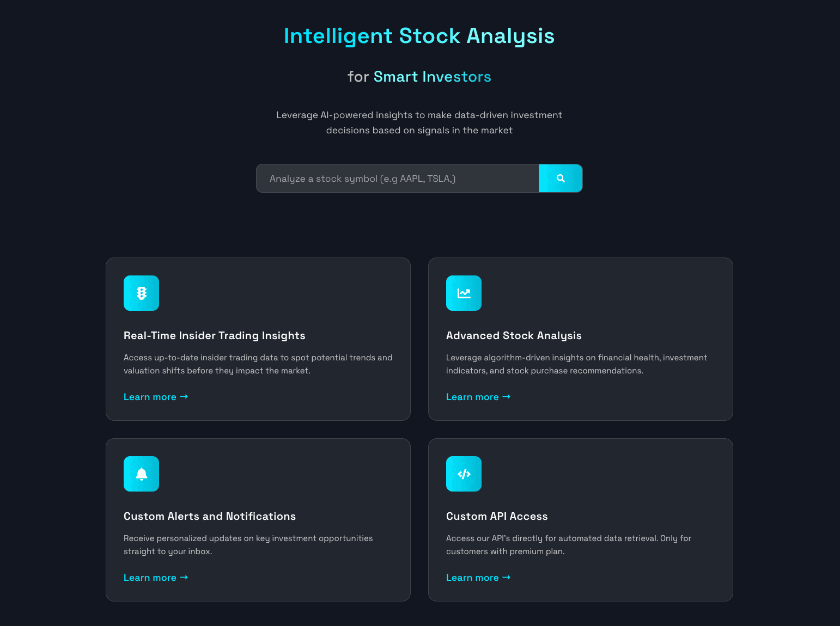Click the insider trading data description text
The width and height of the screenshot is (840, 626).
(258, 364)
